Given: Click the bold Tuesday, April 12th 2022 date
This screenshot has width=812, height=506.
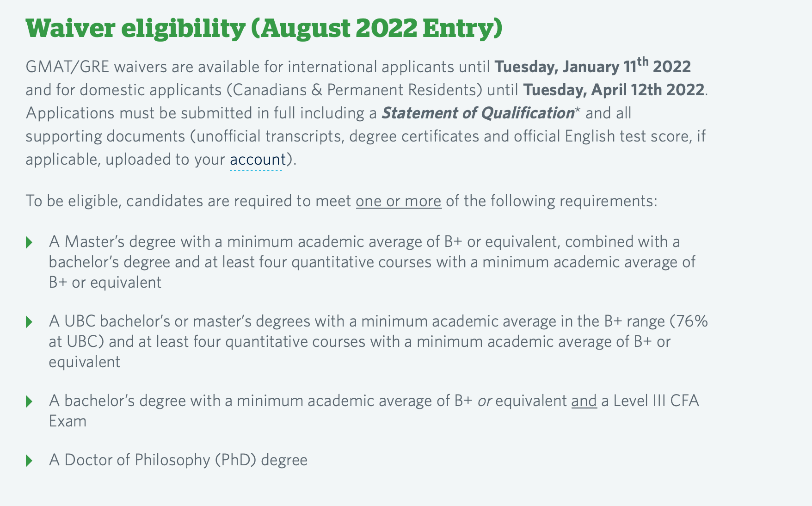Looking at the screenshot, I should (x=614, y=90).
